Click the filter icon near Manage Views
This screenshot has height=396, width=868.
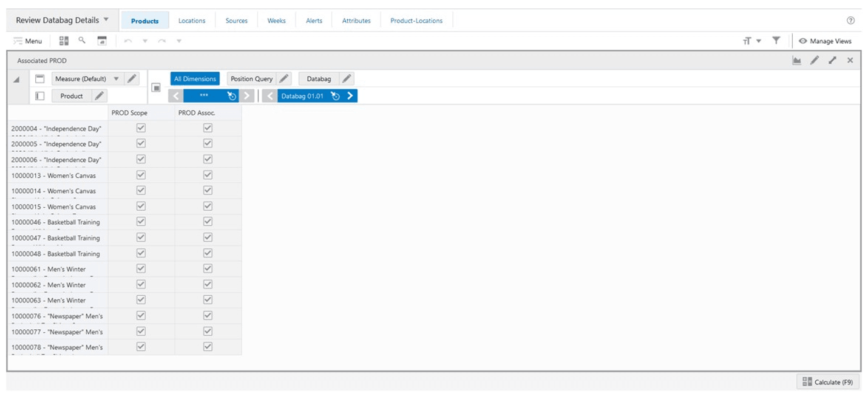[776, 41]
